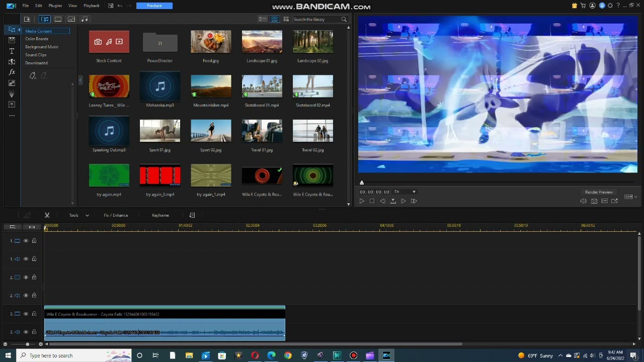Open preview quality settings icon
Image resolution: width=644 pixels, height=362 pixels.
(x=605, y=201)
